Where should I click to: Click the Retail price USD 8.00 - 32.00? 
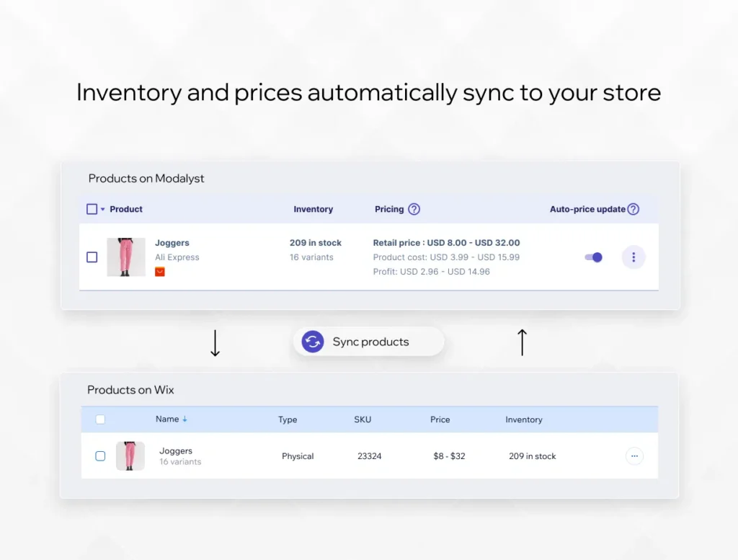pyautogui.click(x=446, y=243)
